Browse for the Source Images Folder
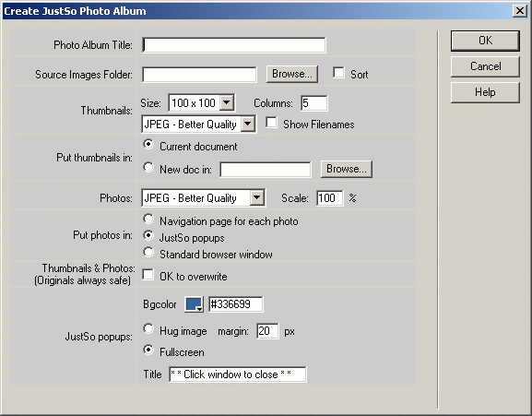 tap(291, 74)
